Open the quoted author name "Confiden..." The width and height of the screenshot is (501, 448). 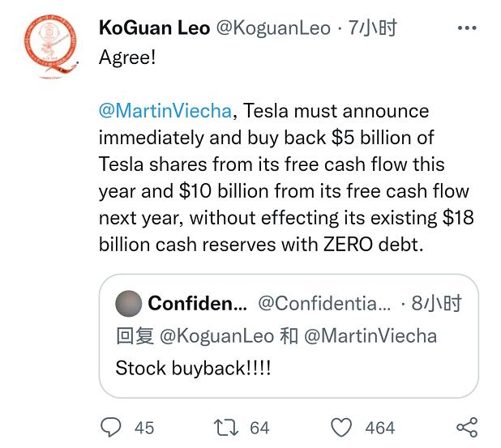pyautogui.click(x=197, y=304)
